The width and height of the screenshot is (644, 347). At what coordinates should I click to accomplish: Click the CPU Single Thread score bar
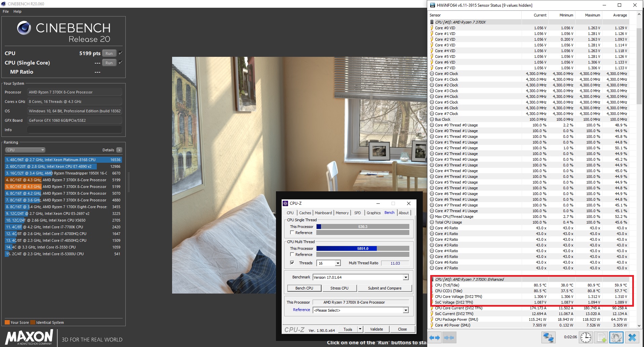(363, 227)
